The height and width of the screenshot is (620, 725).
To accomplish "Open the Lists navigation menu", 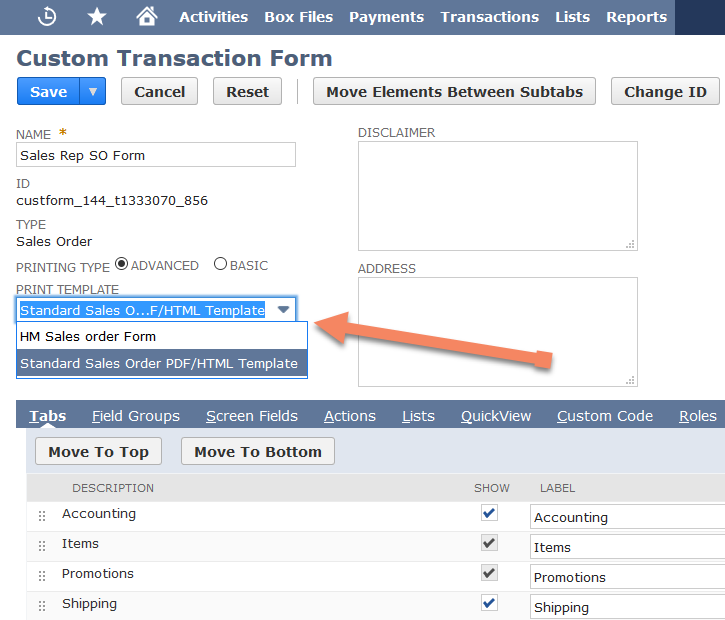I will (572, 17).
